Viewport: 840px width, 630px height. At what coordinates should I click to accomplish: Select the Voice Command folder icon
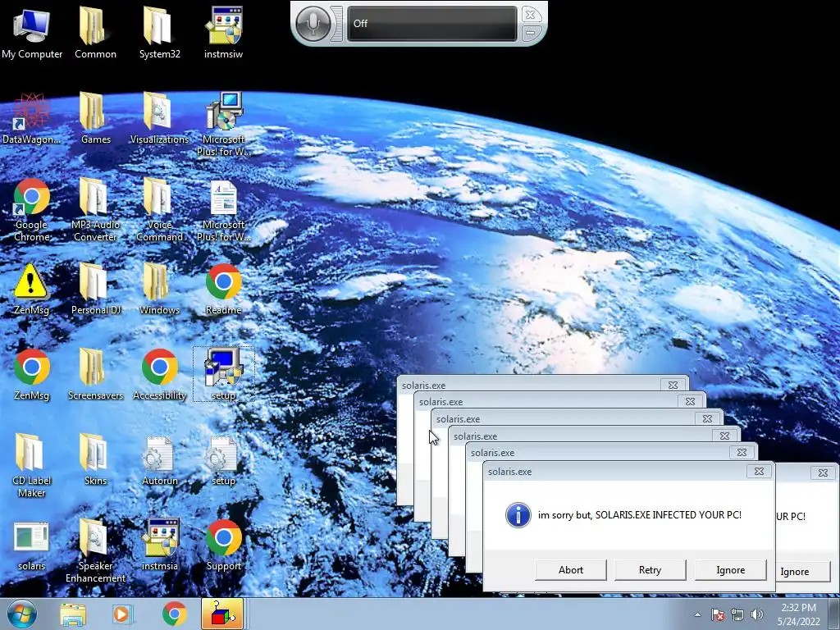pos(159,209)
